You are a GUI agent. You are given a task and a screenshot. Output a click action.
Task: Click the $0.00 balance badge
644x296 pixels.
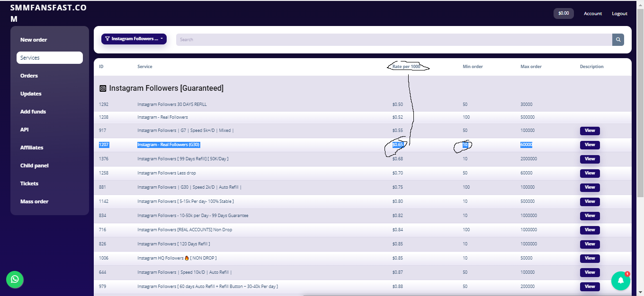click(563, 13)
